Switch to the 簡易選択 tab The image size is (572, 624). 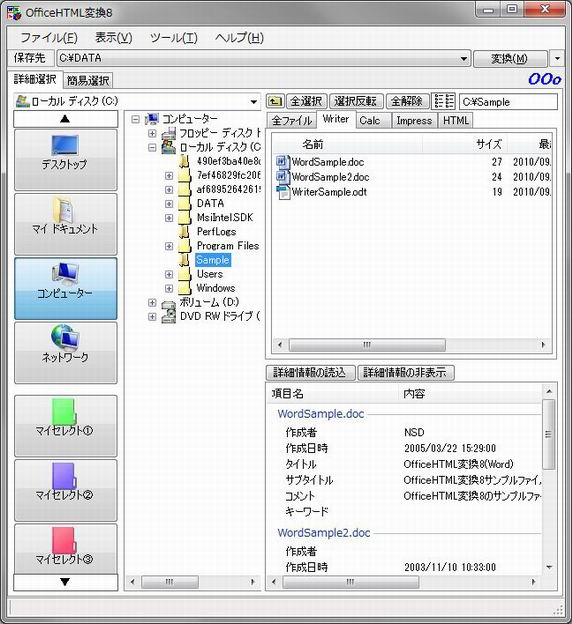click(x=88, y=81)
